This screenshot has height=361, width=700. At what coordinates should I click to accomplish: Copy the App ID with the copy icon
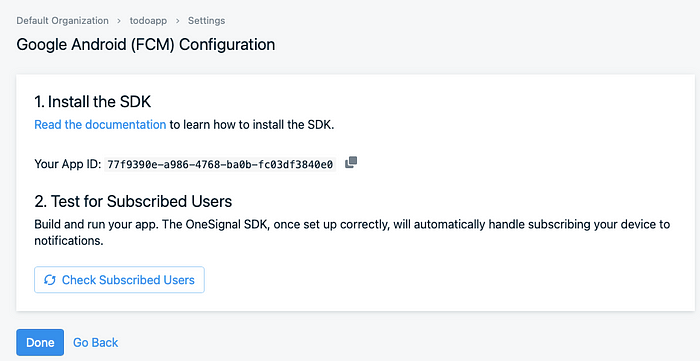(x=351, y=162)
